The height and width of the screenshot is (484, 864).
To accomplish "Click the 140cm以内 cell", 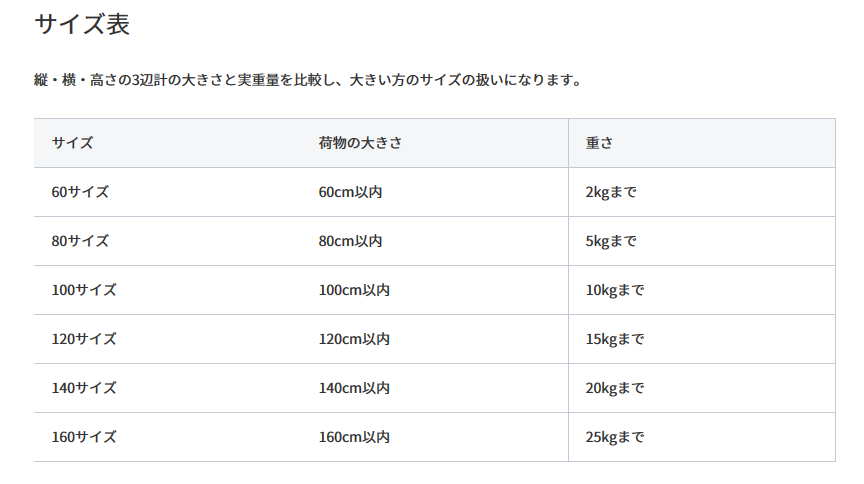I will point(354,388).
